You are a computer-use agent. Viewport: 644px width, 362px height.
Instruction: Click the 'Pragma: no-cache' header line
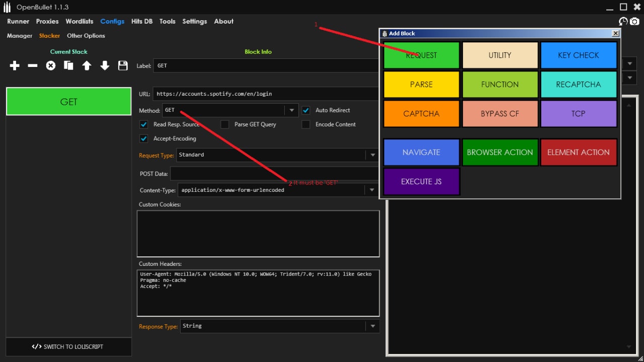coord(163,280)
